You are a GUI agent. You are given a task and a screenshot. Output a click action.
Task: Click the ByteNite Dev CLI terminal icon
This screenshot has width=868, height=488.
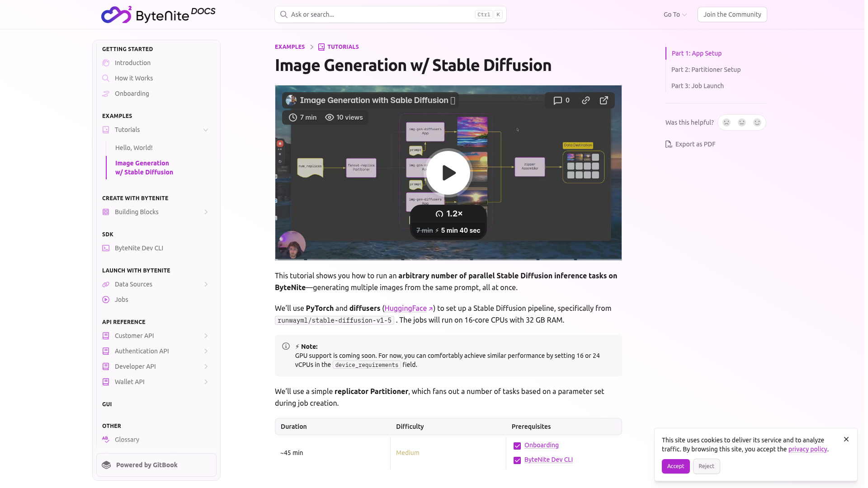pyautogui.click(x=106, y=248)
